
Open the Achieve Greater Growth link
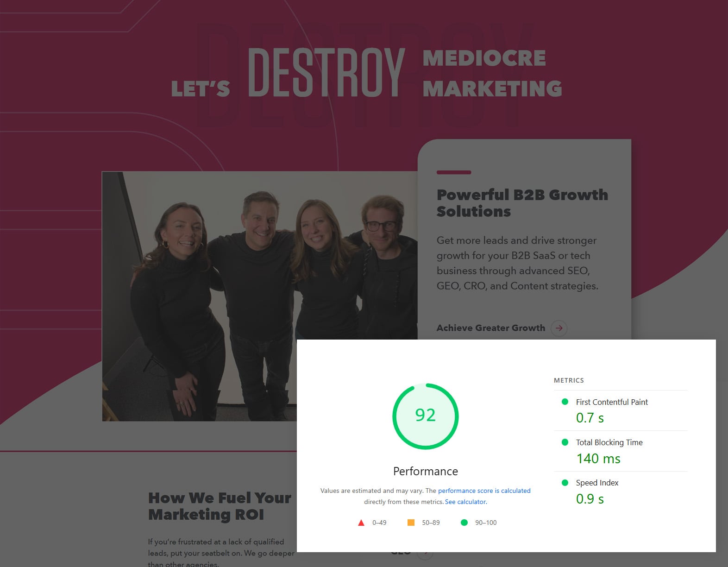click(491, 328)
